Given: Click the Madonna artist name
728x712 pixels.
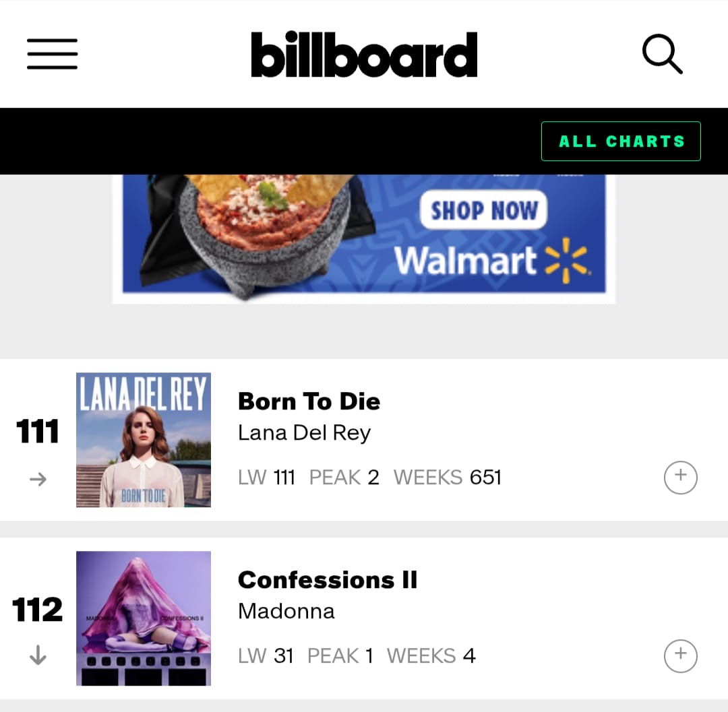Looking at the screenshot, I should 286,612.
